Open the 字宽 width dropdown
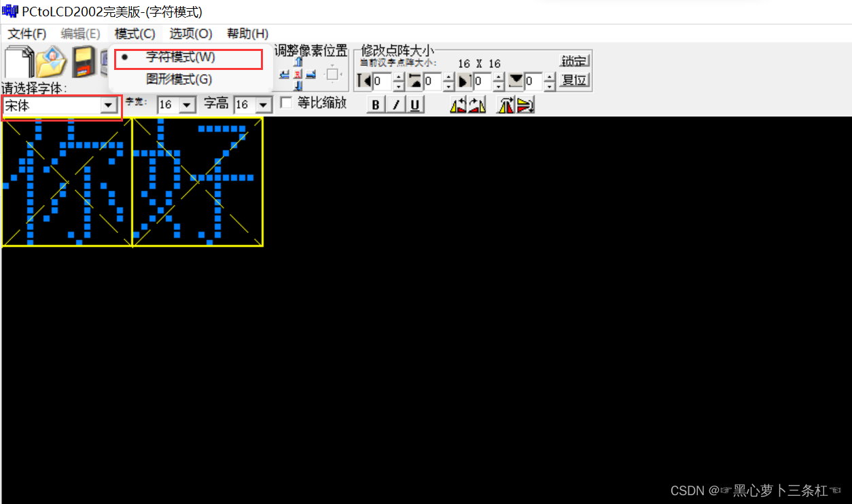 point(187,105)
